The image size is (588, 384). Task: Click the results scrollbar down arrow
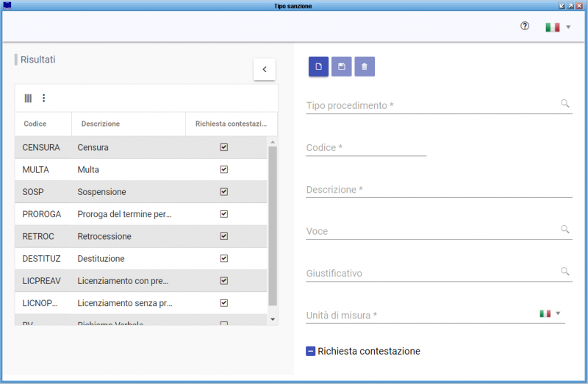[273, 319]
